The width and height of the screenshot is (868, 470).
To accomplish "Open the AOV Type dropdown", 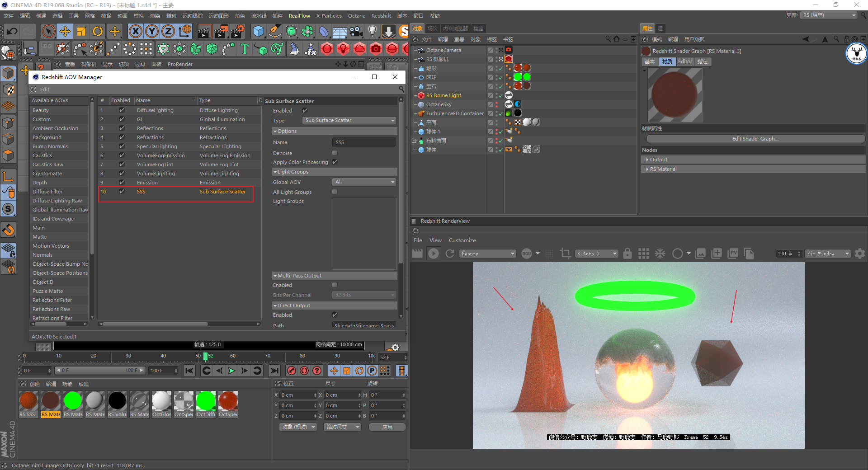I will click(349, 120).
